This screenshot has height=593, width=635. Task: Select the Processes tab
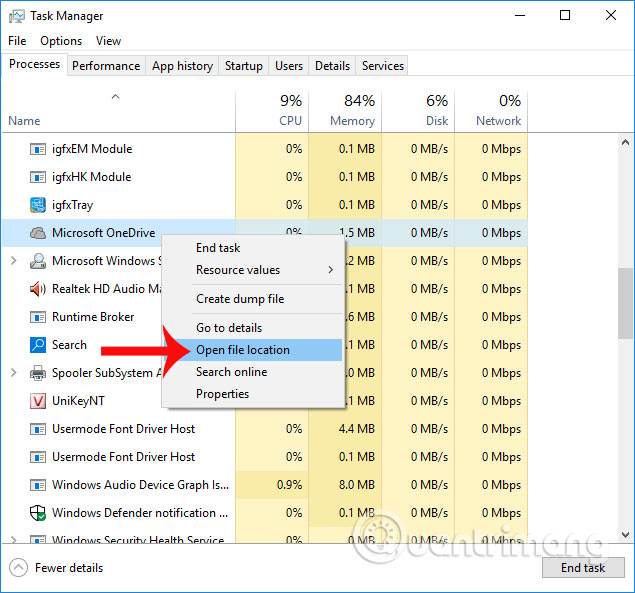[x=34, y=64]
